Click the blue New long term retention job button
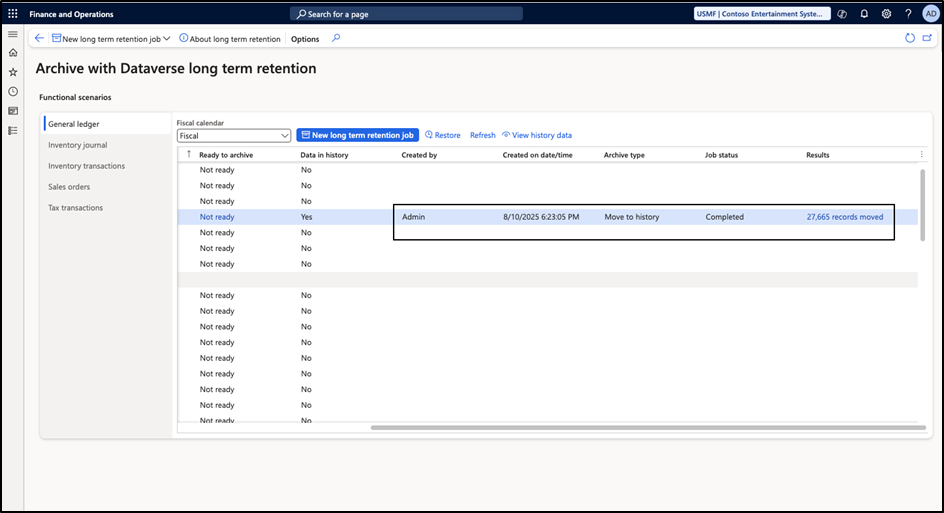This screenshot has height=513, width=944. click(357, 135)
